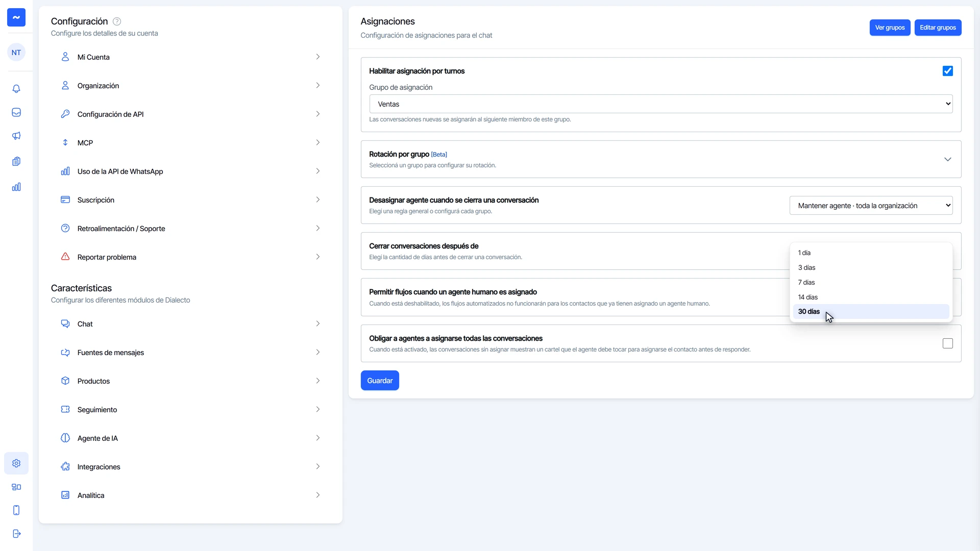The height and width of the screenshot is (551, 980).
Task: Disable the Habilitar asignación por turnos checkbox
Action: (x=948, y=71)
